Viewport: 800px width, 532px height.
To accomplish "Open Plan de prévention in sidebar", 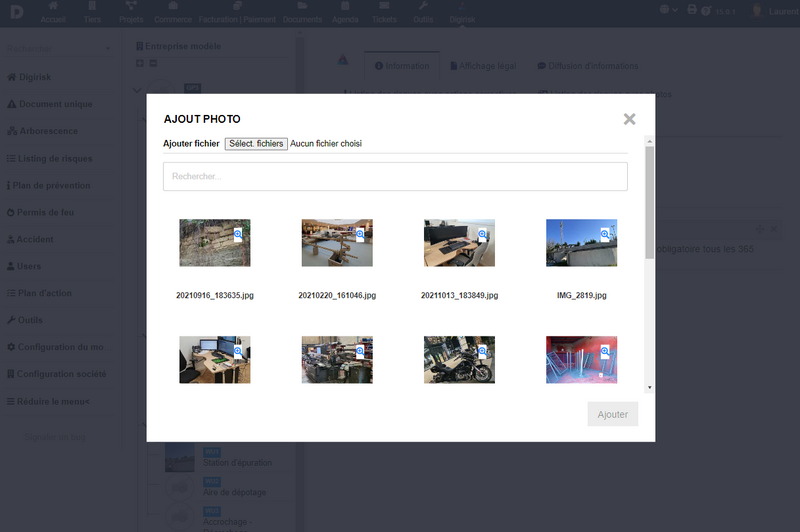I will [48, 186].
